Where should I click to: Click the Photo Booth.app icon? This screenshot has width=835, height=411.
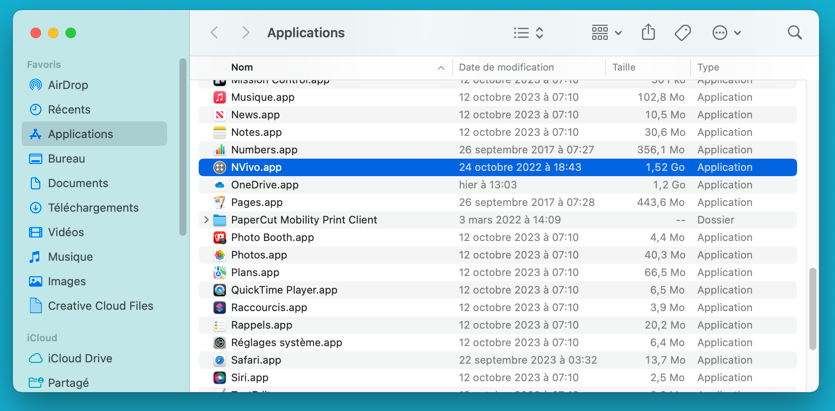(219, 238)
